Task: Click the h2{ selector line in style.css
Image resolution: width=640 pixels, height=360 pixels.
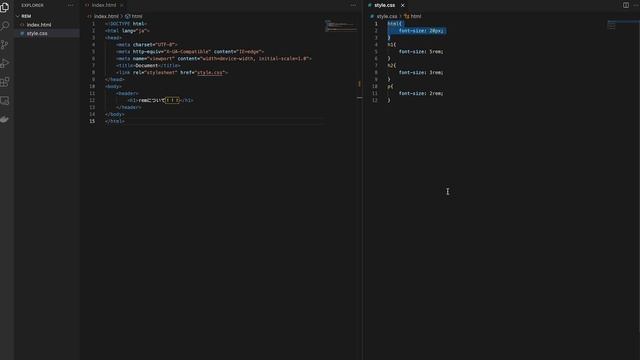Action: (391, 65)
